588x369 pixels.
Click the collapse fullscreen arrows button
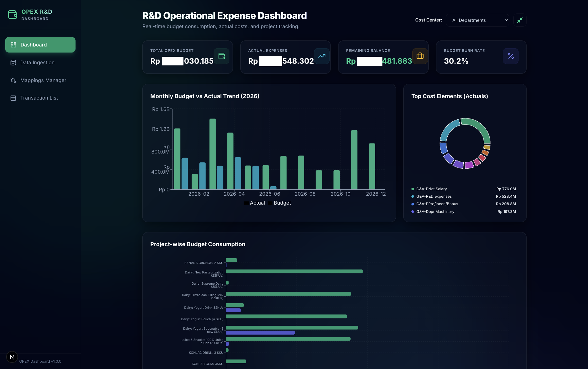[x=520, y=20]
